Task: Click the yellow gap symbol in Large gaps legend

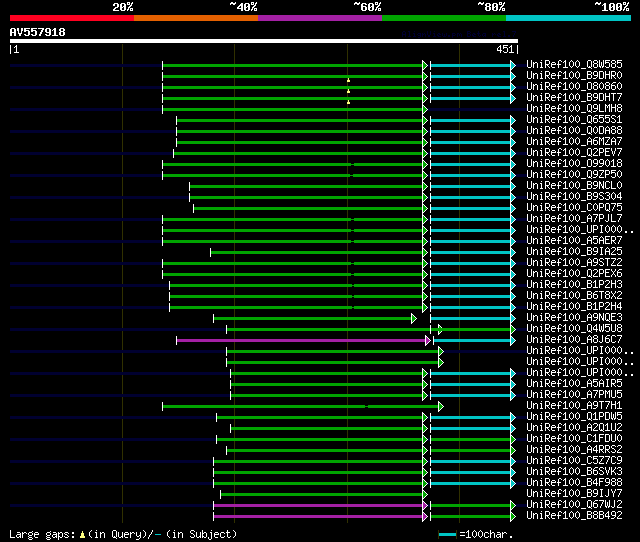Action: coord(82,534)
